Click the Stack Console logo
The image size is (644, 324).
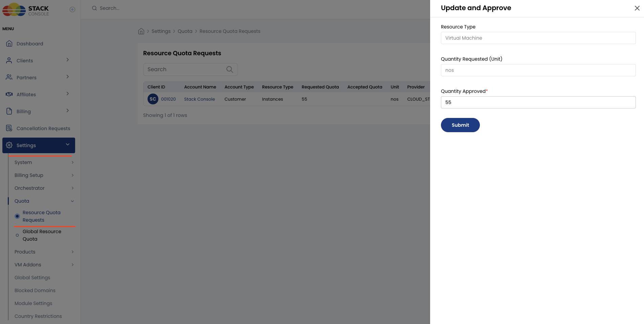(26, 10)
